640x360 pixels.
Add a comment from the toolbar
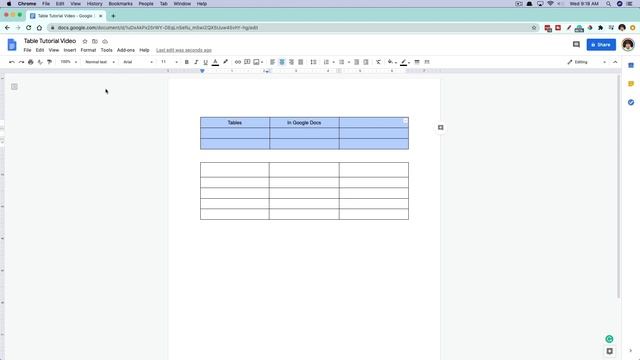[x=247, y=62]
